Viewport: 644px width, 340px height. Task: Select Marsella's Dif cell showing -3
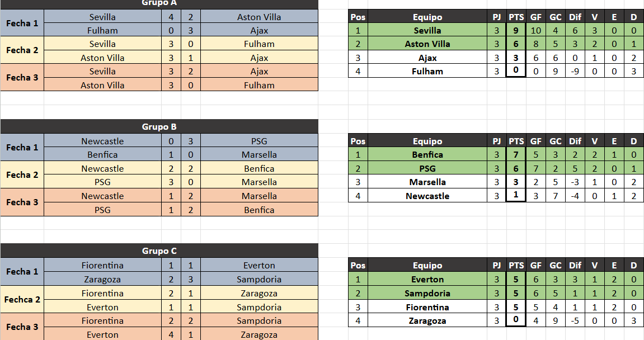tap(575, 182)
